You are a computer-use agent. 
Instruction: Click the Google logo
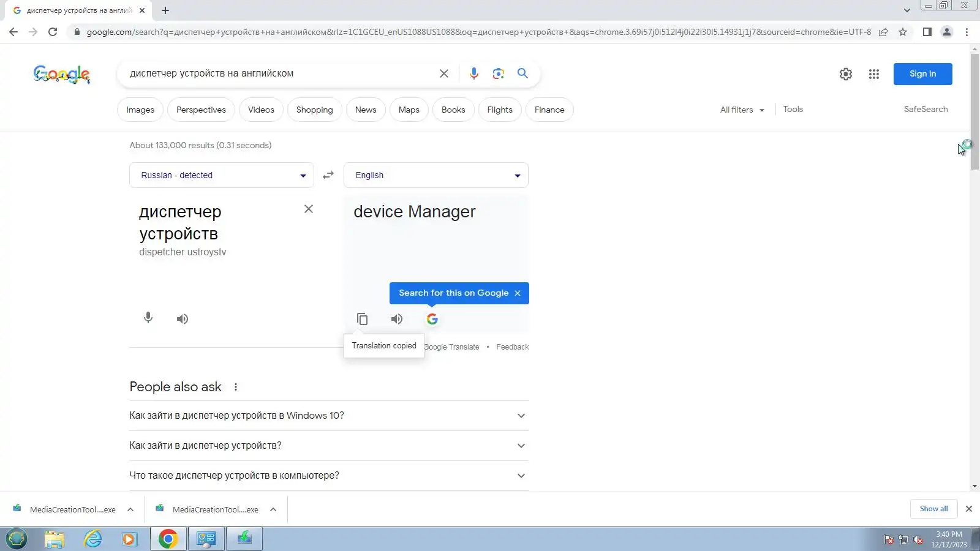(x=62, y=74)
